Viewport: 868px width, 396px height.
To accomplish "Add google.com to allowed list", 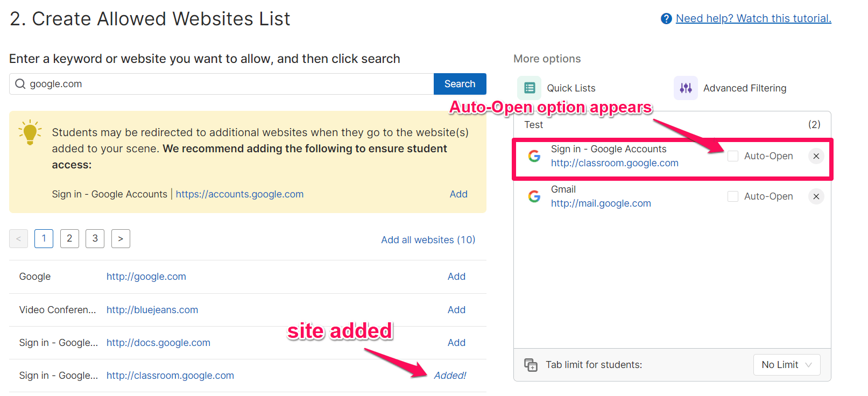I will pos(456,277).
